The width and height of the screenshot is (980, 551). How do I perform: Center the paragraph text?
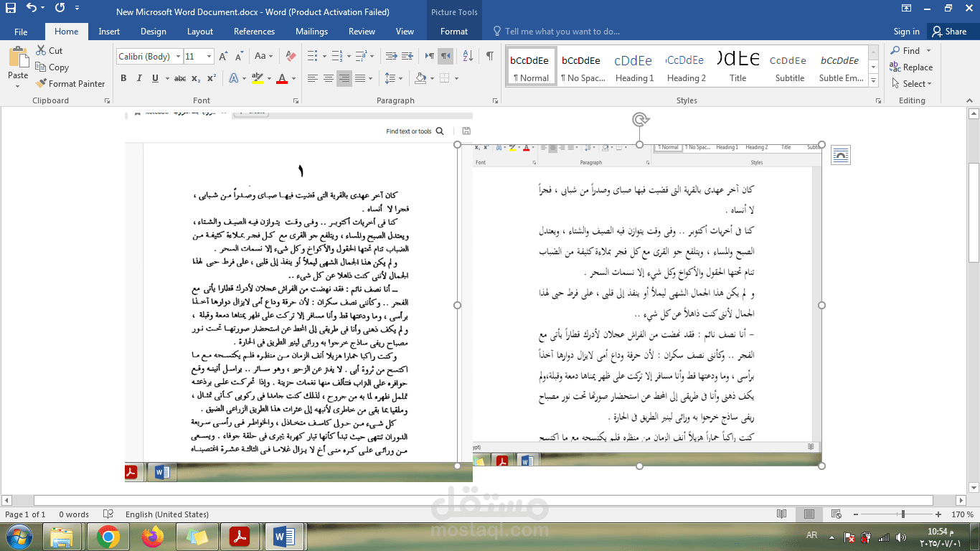[329, 78]
